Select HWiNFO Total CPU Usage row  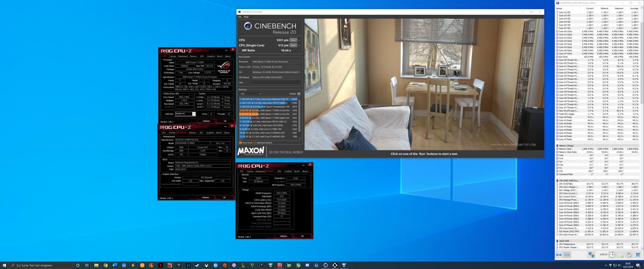(597, 114)
